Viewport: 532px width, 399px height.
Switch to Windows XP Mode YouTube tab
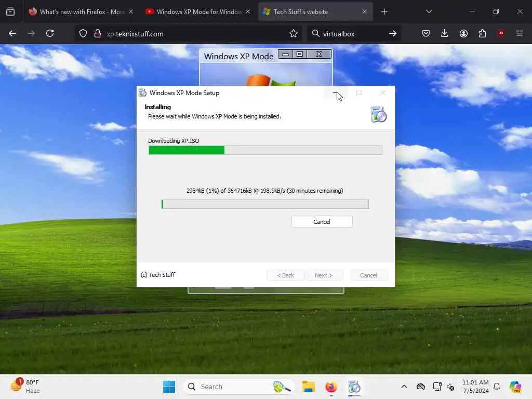tap(198, 11)
